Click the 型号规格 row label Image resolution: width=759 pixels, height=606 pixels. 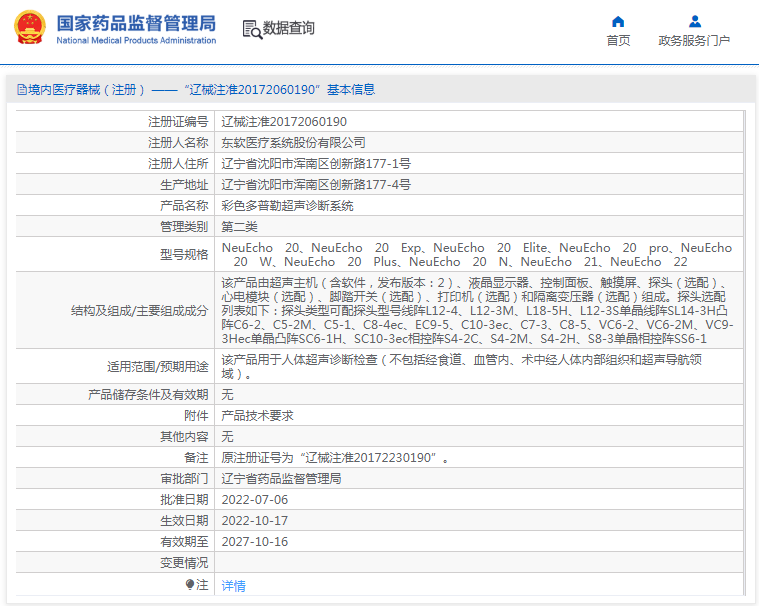184,255
